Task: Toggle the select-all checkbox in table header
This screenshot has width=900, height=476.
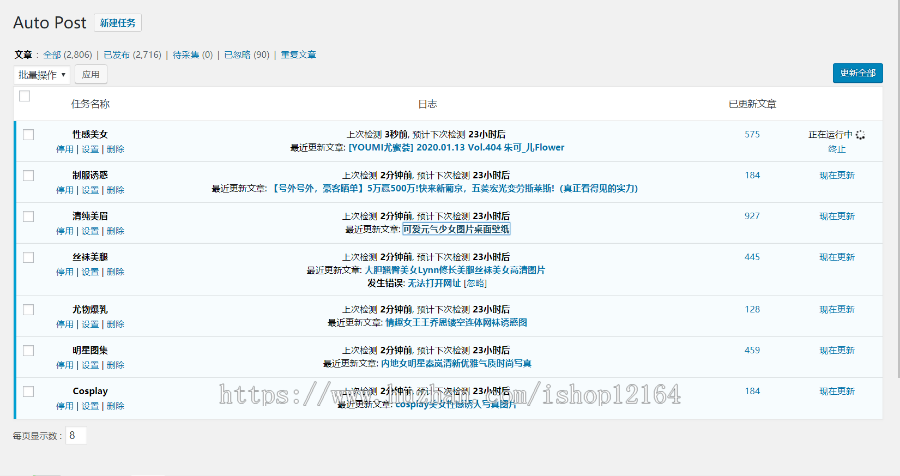Action: 25,96
